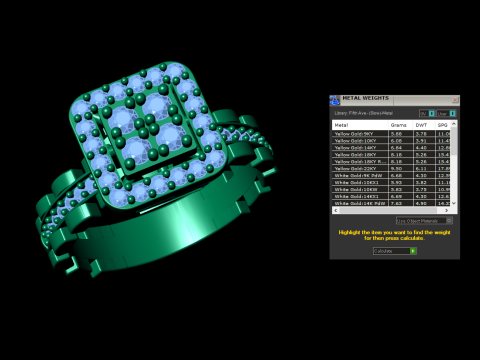Select the Yellow Gold 9KY row
Image resolution: width=480 pixels, height=360 pixels.
point(391,134)
